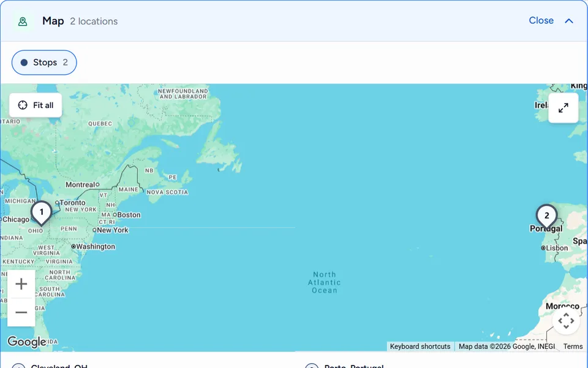The height and width of the screenshot is (368, 588).
Task: Click the Newfoundland and Labrador label
Action: [x=183, y=94]
